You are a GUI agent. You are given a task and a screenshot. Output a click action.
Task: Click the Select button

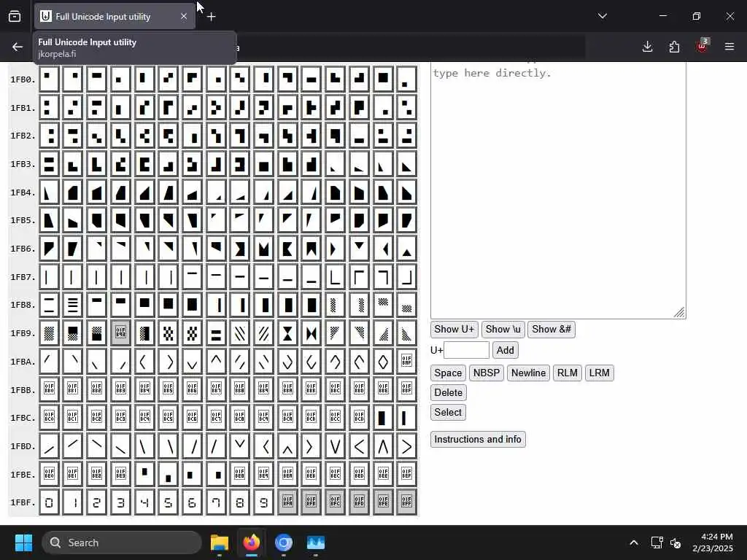pyautogui.click(x=448, y=413)
